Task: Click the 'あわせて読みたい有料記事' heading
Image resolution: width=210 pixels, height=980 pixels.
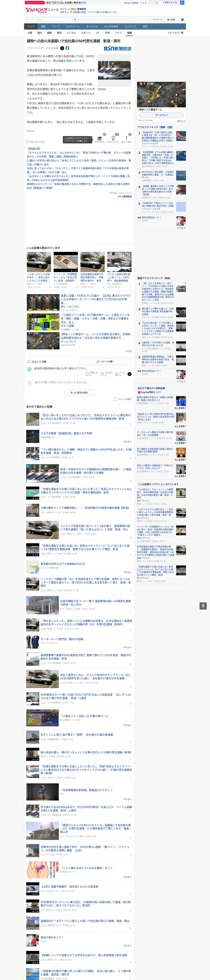Action: [x=151, y=388]
